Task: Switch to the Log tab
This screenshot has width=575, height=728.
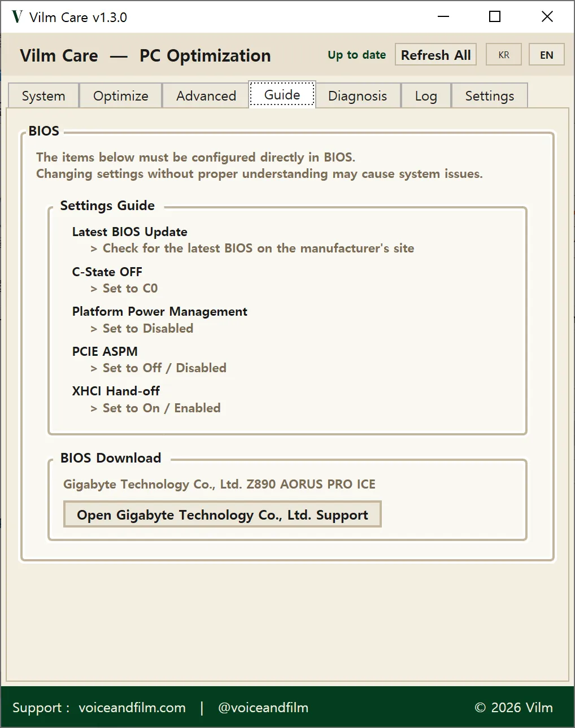Action: pyautogui.click(x=426, y=96)
